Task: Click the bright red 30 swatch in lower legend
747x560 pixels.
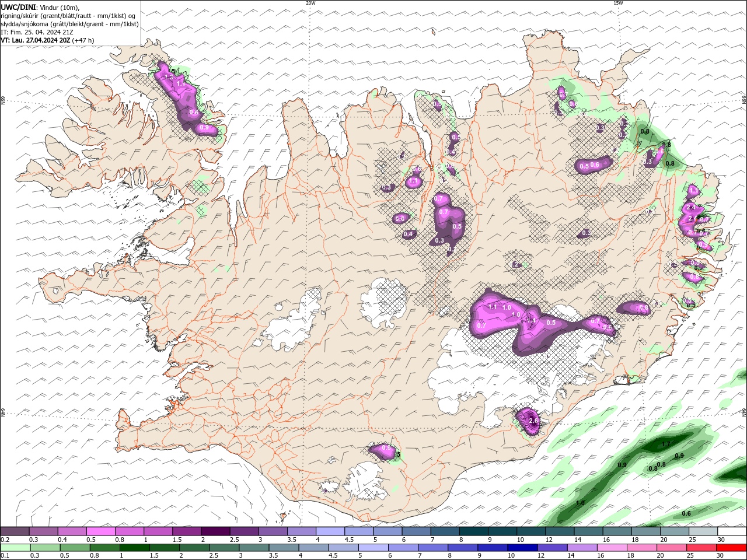Action: click(732, 547)
